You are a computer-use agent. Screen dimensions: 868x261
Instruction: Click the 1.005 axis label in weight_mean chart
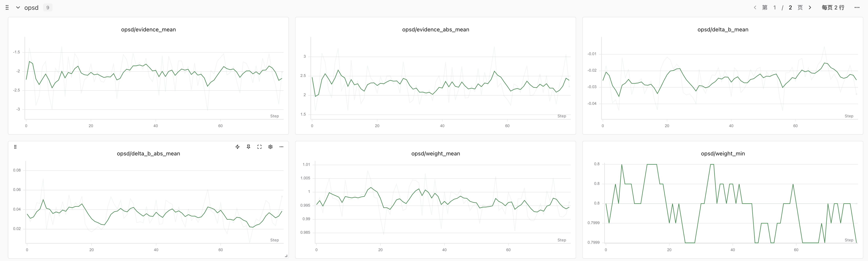[305, 178]
